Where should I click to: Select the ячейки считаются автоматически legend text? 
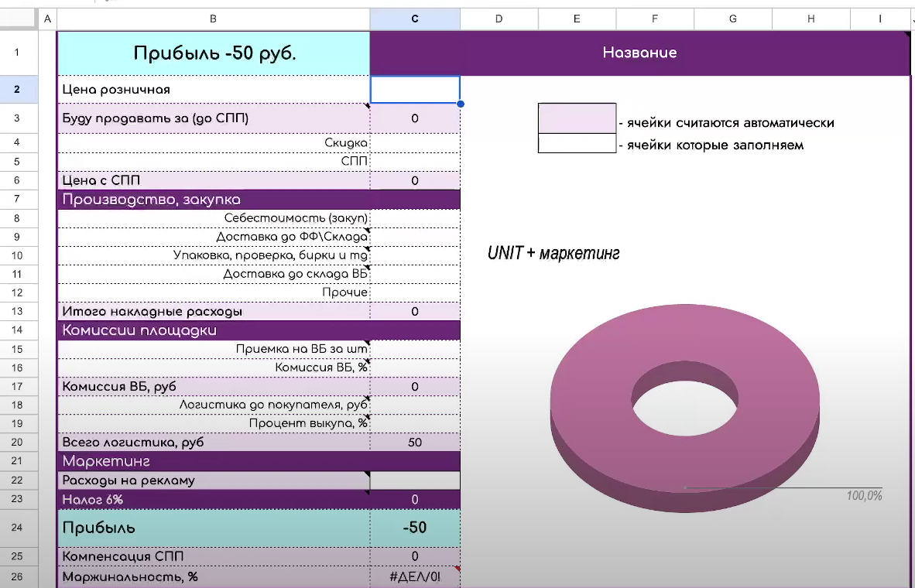click(731, 123)
